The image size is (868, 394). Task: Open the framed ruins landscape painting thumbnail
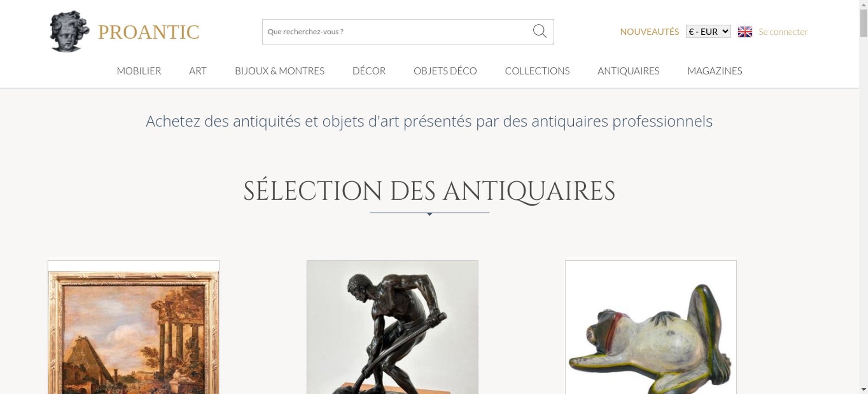tap(134, 327)
